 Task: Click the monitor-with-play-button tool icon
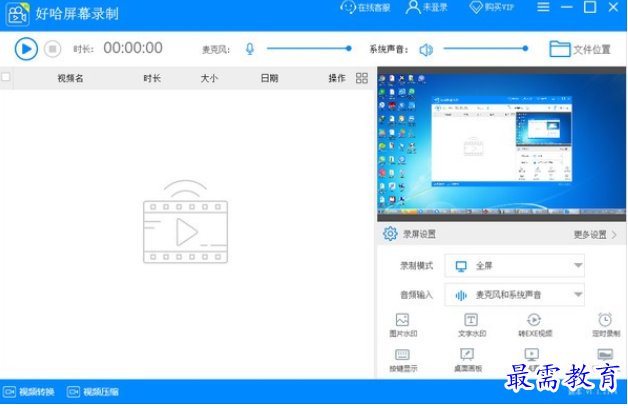click(x=531, y=354)
